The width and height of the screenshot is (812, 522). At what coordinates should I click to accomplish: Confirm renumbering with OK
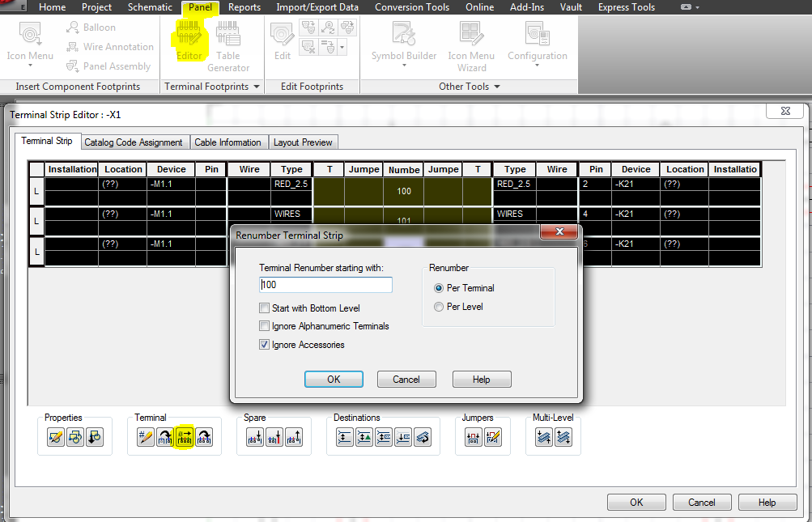click(334, 379)
